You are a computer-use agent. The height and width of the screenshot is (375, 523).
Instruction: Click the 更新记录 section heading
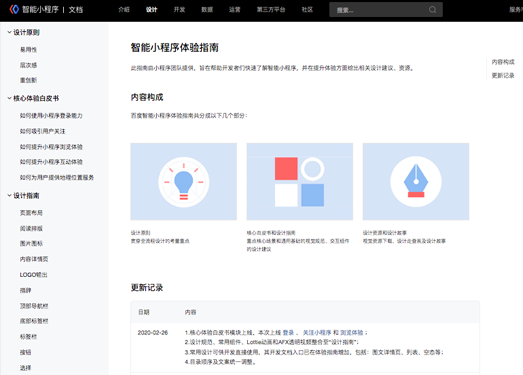[147, 288]
